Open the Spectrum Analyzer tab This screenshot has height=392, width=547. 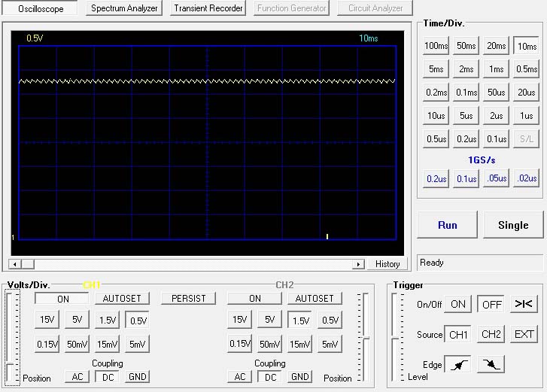124,8
